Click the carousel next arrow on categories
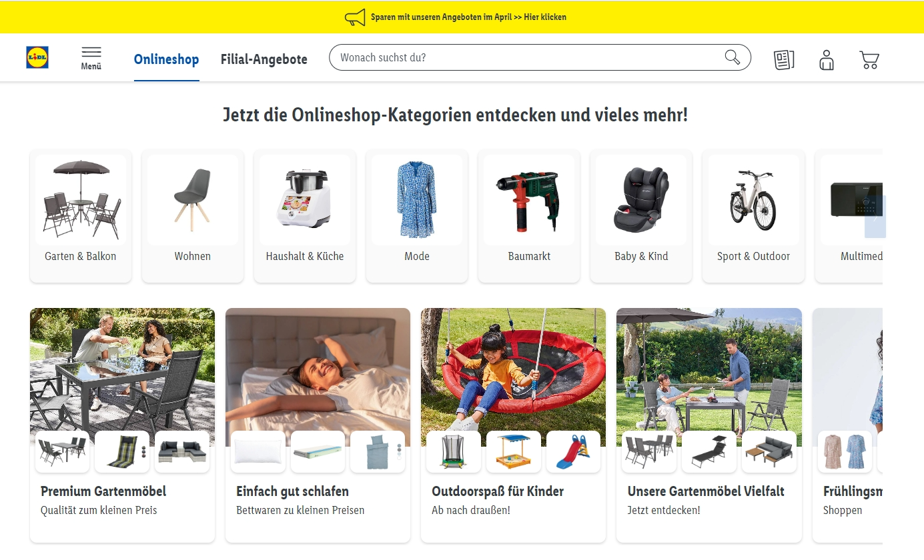Screen dimensions: 924x560 click(875, 217)
